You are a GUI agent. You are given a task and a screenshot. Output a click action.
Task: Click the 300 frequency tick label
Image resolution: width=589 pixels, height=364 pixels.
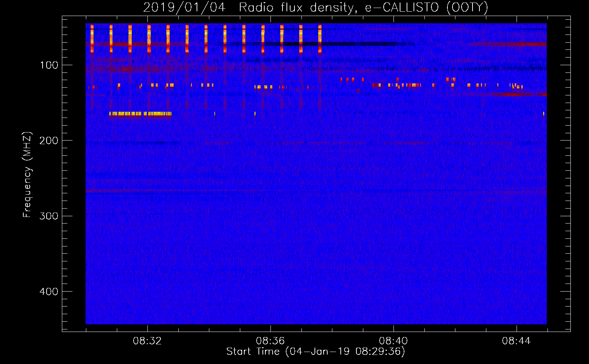49,216
